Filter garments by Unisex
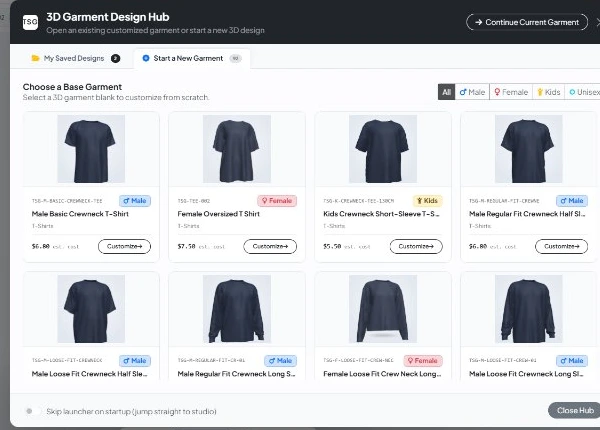 click(582, 92)
